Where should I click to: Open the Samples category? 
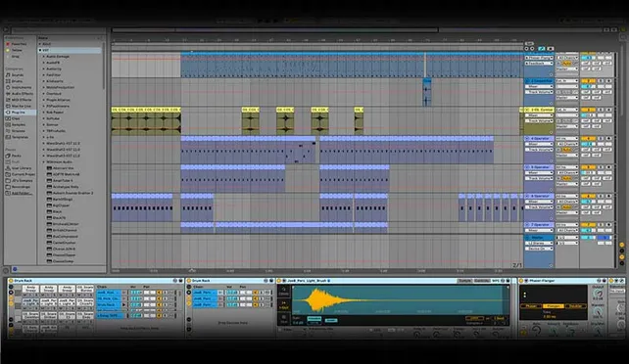18,124
